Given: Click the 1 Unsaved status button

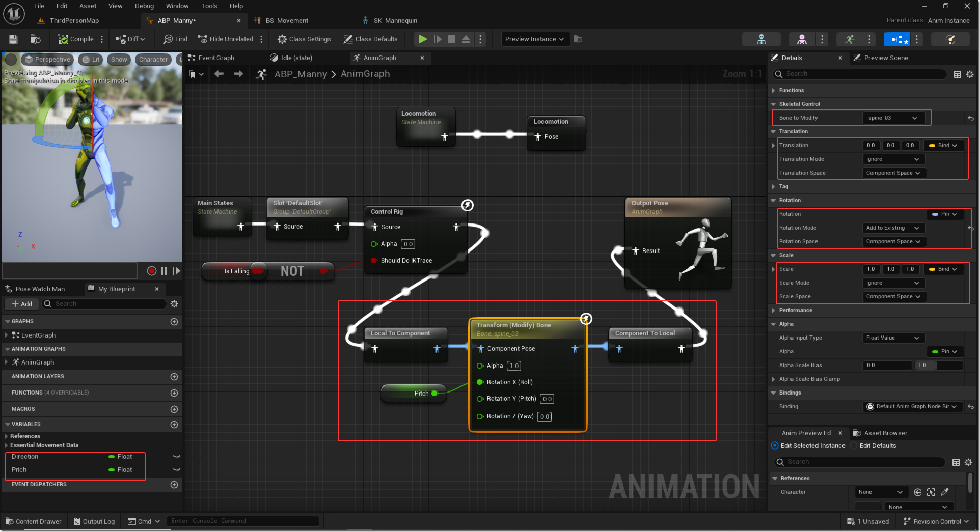Looking at the screenshot, I should point(868,522).
